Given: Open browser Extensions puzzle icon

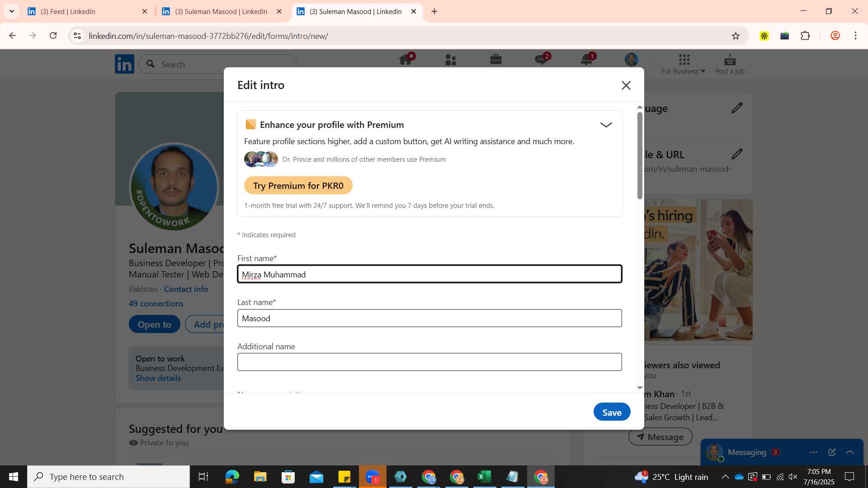Looking at the screenshot, I should 805,36.
